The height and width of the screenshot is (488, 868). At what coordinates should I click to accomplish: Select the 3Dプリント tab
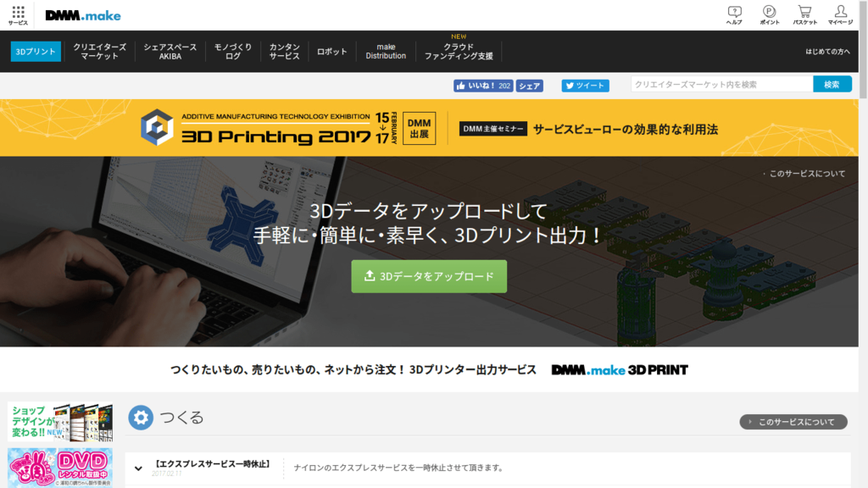coord(36,52)
